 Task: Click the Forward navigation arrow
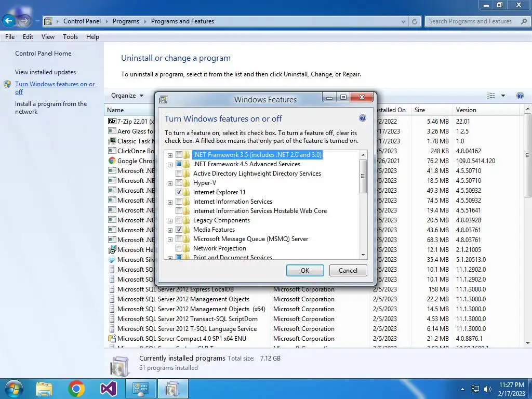(x=24, y=21)
